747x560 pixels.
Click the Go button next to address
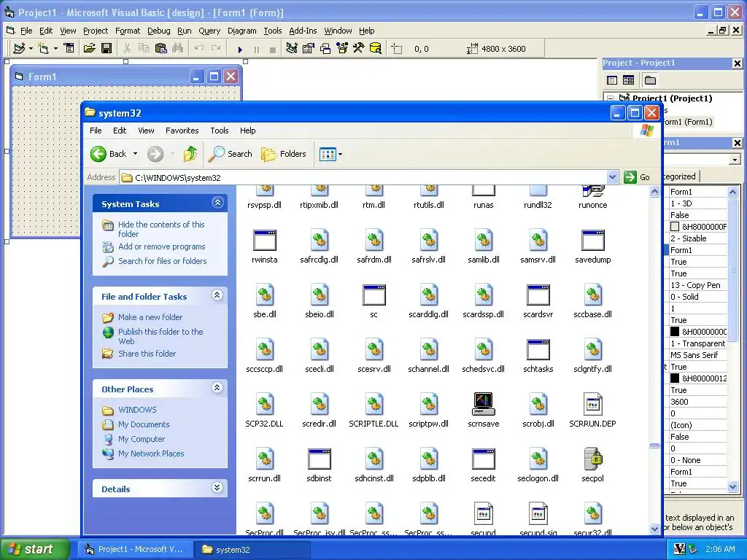pos(637,177)
